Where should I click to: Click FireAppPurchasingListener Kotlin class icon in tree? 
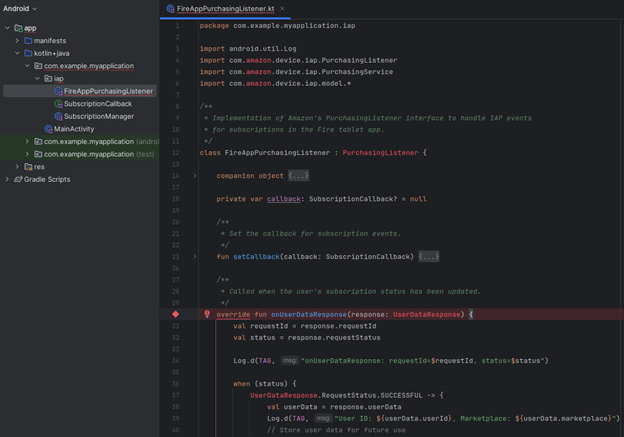click(x=58, y=91)
